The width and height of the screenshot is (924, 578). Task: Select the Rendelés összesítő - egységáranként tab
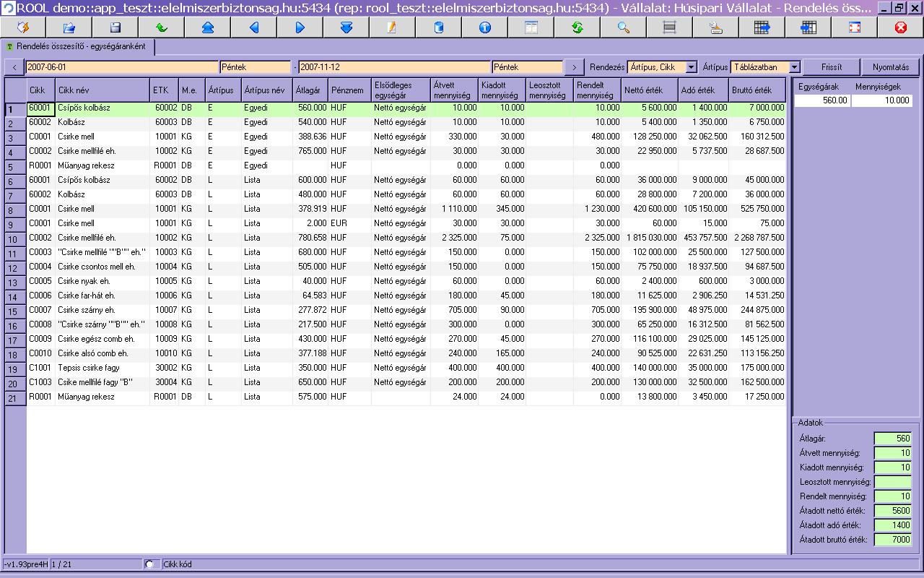(79, 46)
